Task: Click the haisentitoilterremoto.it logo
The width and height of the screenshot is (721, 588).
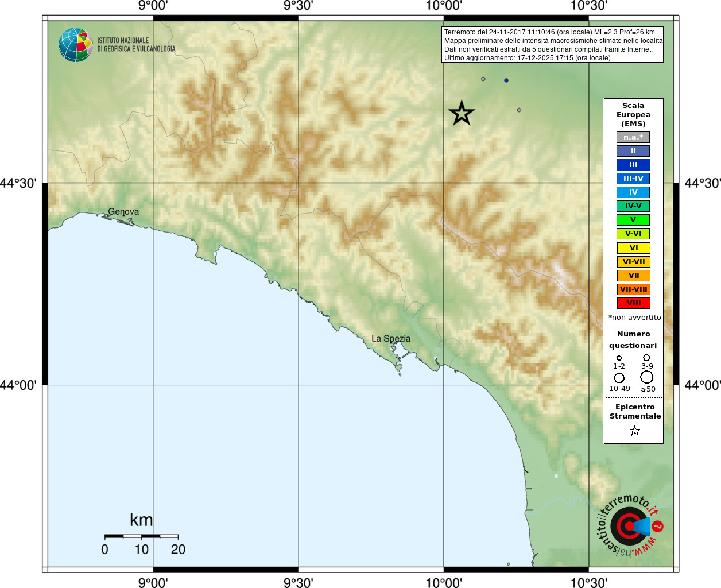Action: tap(630, 525)
